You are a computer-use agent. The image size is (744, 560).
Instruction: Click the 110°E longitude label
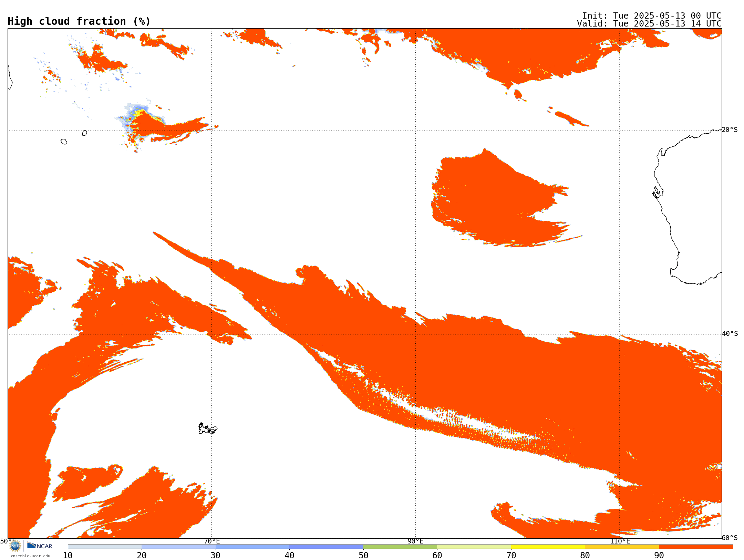pyautogui.click(x=620, y=541)
